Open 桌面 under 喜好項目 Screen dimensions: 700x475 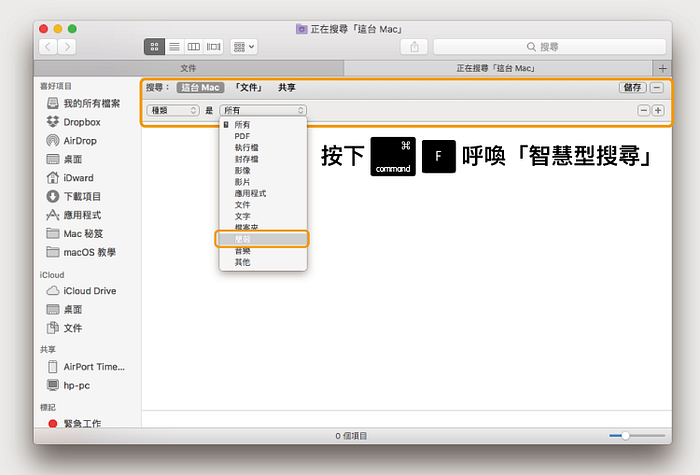[64, 159]
